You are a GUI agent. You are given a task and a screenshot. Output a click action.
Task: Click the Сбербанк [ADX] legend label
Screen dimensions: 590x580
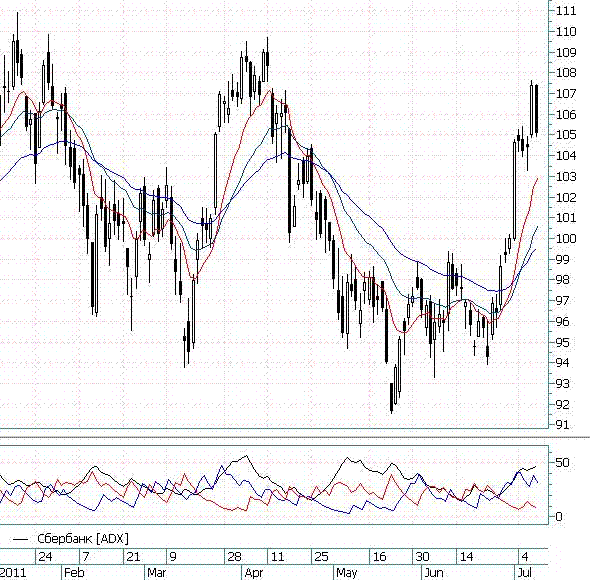point(83,539)
